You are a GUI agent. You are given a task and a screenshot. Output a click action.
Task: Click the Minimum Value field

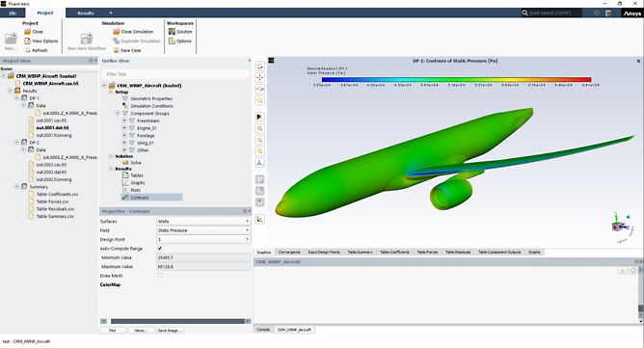tap(203, 257)
